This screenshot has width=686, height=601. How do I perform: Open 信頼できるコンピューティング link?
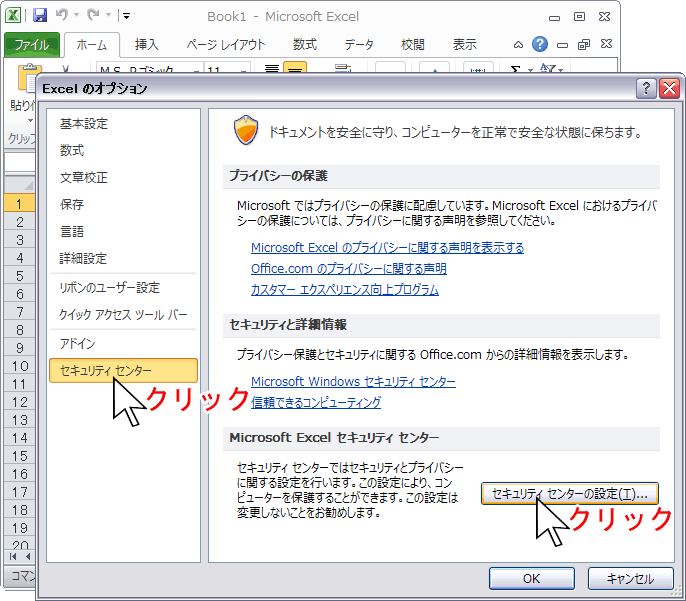[x=316, y=402]
